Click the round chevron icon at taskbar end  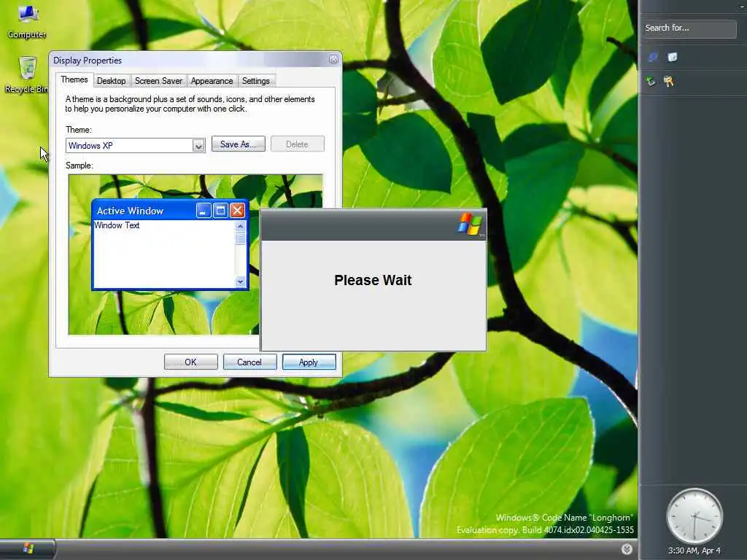pos(627,549)
